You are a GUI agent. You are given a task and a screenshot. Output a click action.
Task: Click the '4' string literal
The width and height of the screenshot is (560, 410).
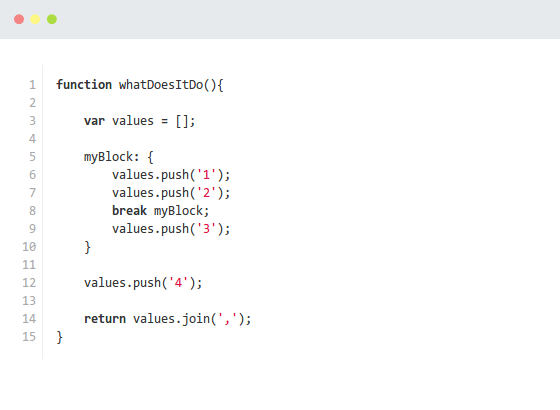(x=178, y=283)
